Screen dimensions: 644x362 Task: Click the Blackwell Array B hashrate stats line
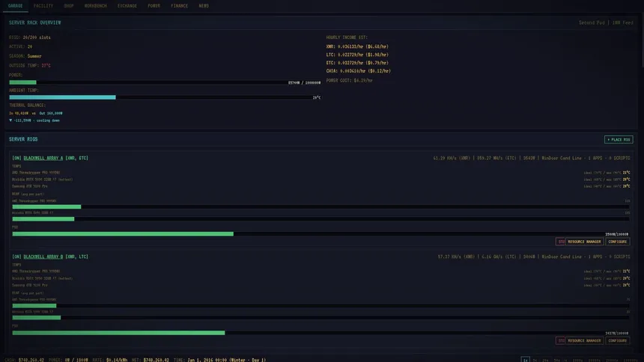point(534,257)
